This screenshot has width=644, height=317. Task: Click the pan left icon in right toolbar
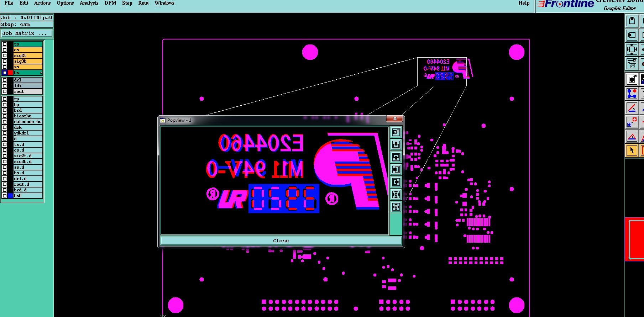click(x=632, y=35)
